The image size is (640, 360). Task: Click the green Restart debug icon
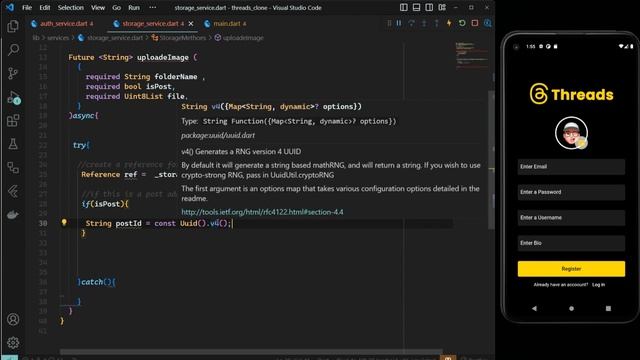[462, 23]
